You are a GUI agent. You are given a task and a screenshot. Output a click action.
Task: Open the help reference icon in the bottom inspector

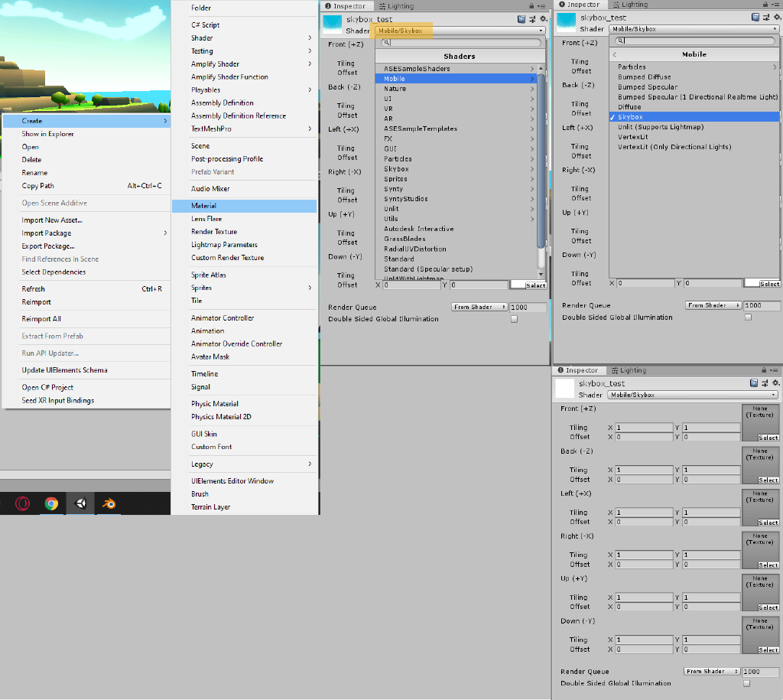pos(755,383)
